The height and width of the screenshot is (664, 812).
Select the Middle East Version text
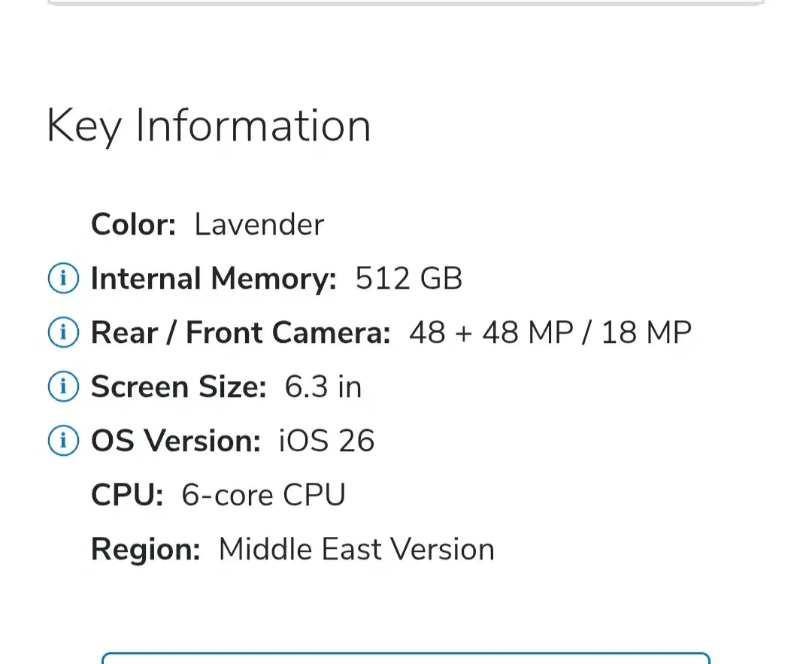coord(356,550)
